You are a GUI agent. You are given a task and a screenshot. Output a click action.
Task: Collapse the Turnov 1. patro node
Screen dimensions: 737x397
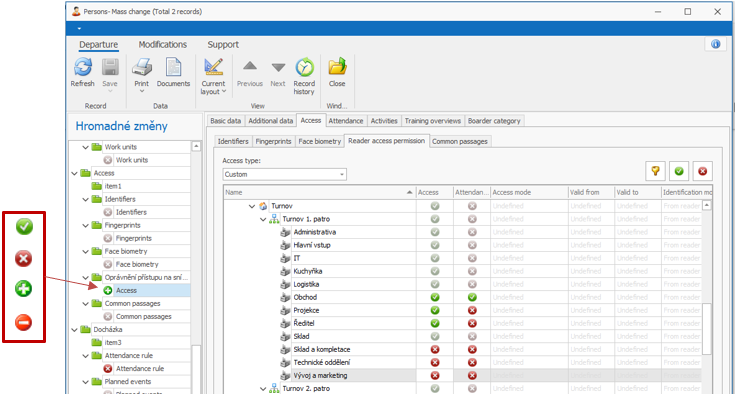click(x=263, y=219)
